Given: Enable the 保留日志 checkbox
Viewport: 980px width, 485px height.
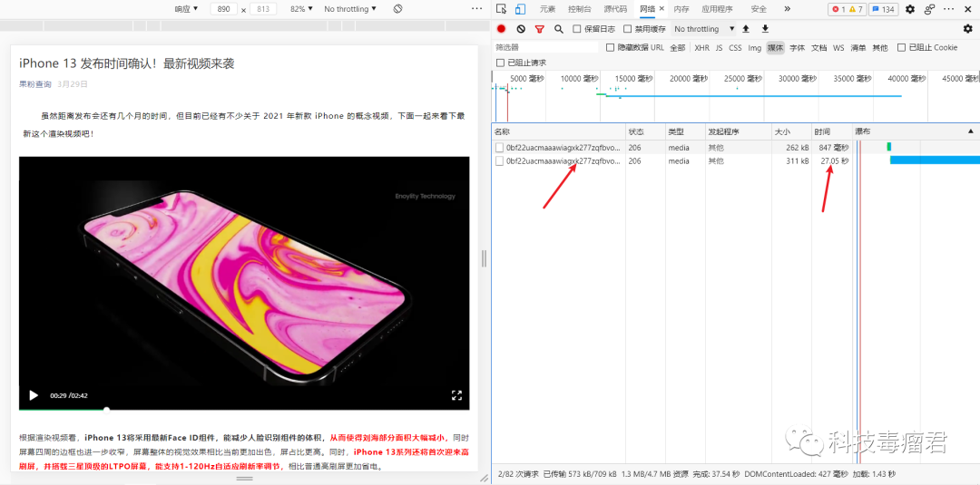Looking at the screenshot, I should tap(577, 29).
